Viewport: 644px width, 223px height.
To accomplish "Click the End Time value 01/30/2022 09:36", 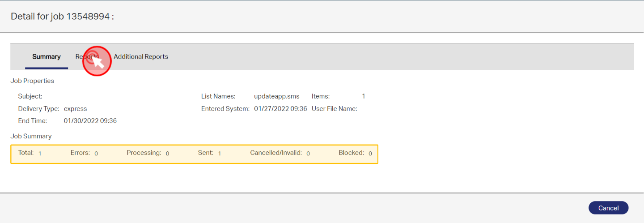I will pyautogui.click(x=90, y=121).
